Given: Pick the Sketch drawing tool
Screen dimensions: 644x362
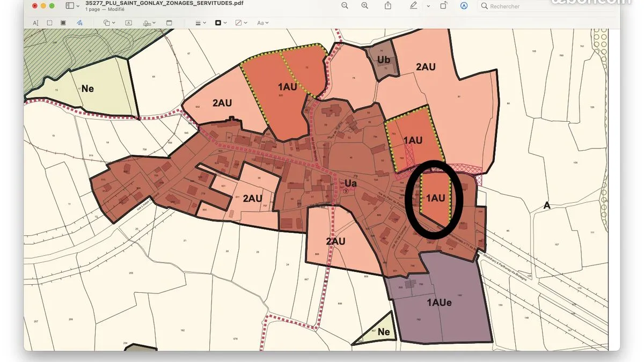Looking at the screenshot, I should click(79, 23).
